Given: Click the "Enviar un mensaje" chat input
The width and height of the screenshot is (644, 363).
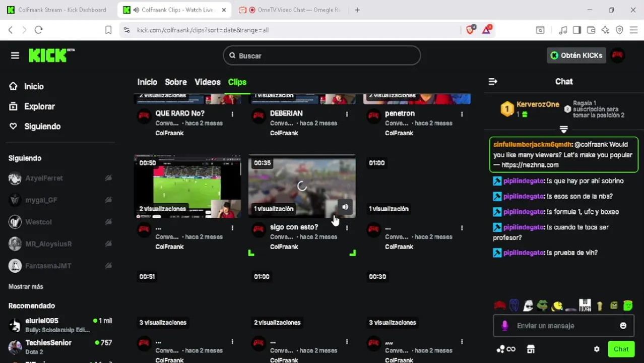Looking at the screenshot, I should (563, 326).
